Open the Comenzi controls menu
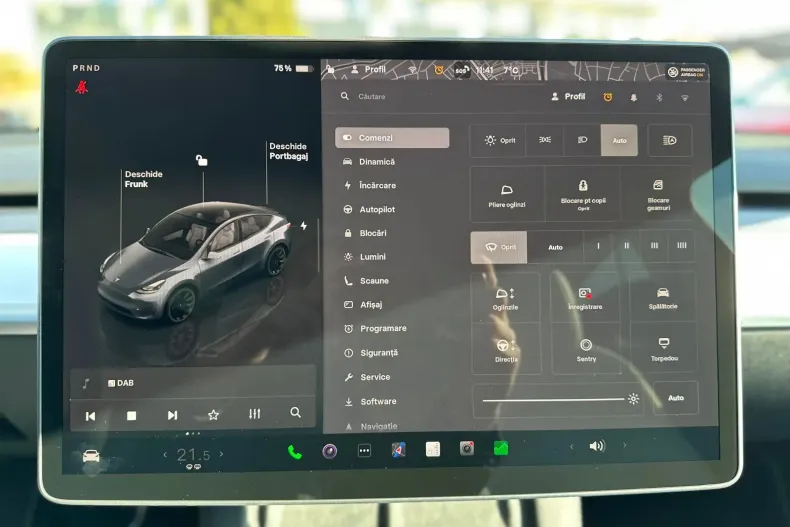Viewport: 790px width, 527px height. click(392, 138)
